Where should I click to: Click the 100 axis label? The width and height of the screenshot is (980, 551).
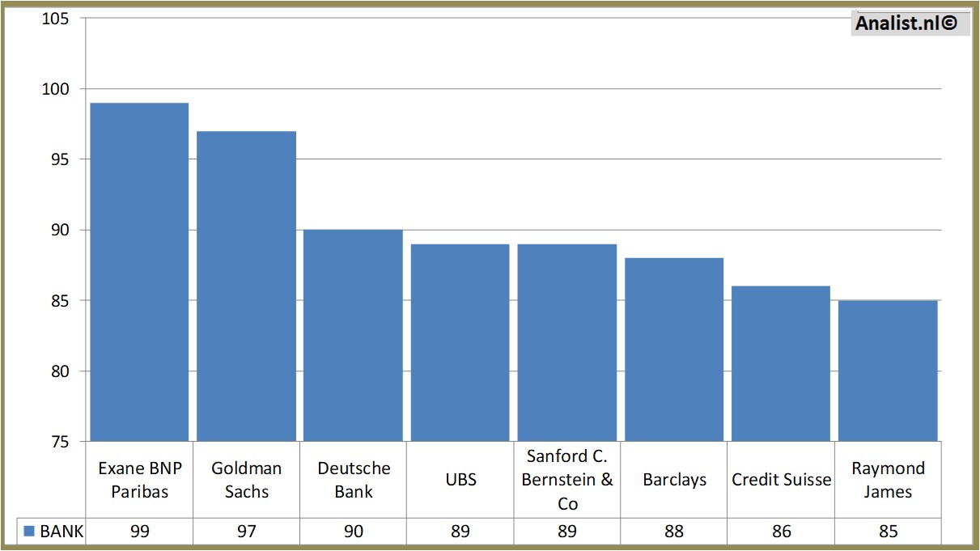click(56, 89)
